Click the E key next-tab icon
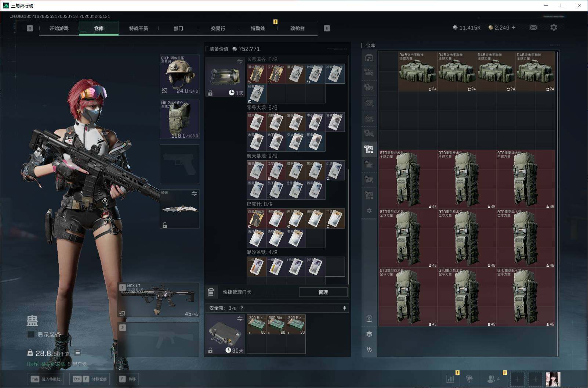This screenshot has height=388, width=588. click(x=327, y=28)
